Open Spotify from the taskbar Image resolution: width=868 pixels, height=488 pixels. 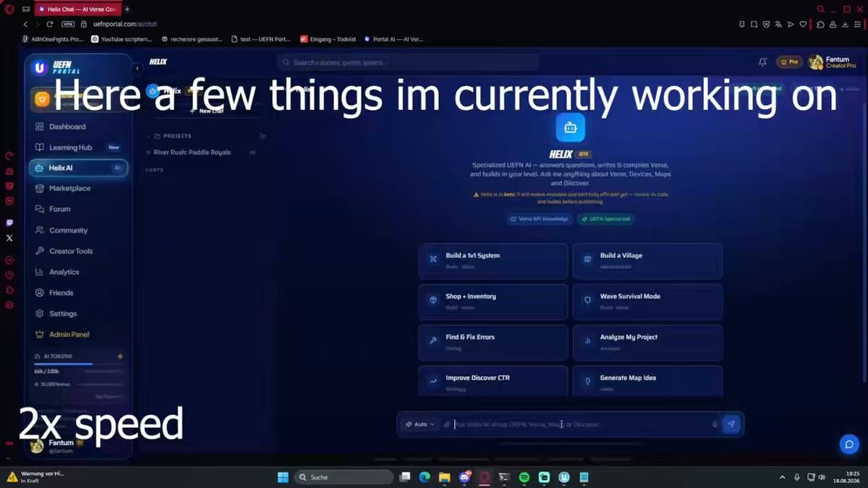pos(524,477)
